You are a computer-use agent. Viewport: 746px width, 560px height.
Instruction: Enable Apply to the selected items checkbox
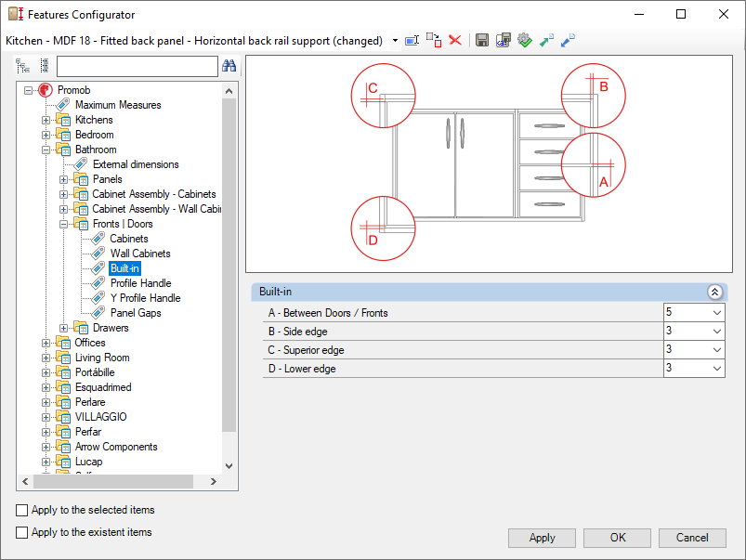pyautogui.click(x=22, y=510)
